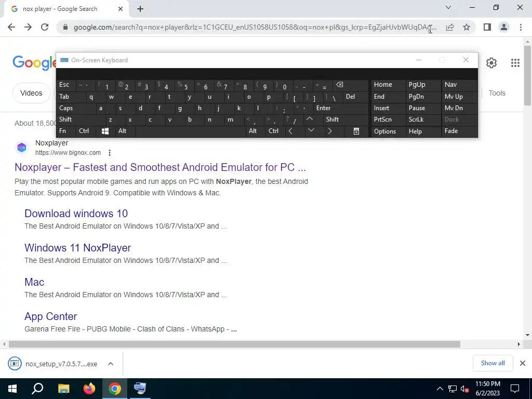The height and width of the screenshot is (399, 532).
Task: Toggle ScrLk on the keyboard
Action: coord(423,119)
